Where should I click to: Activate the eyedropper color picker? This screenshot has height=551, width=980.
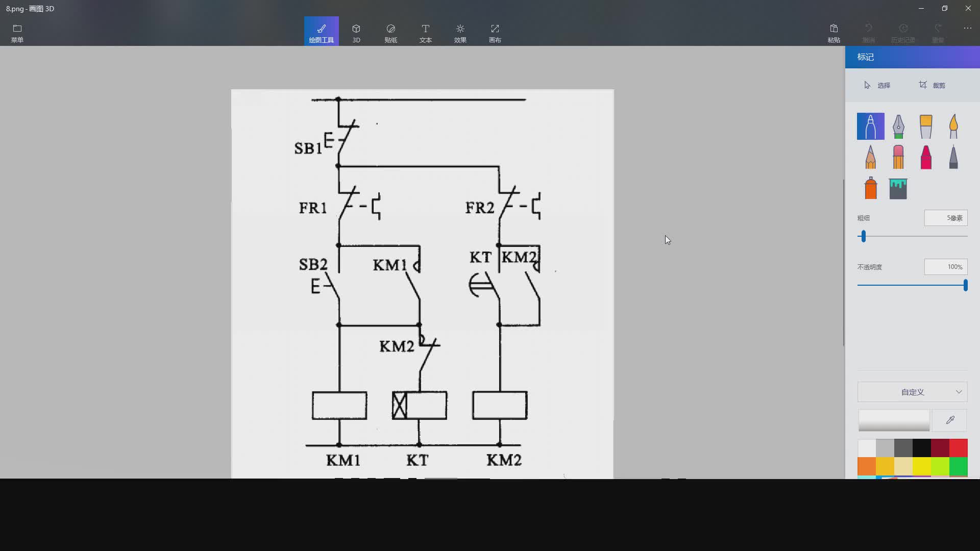[x=950, y=420]
